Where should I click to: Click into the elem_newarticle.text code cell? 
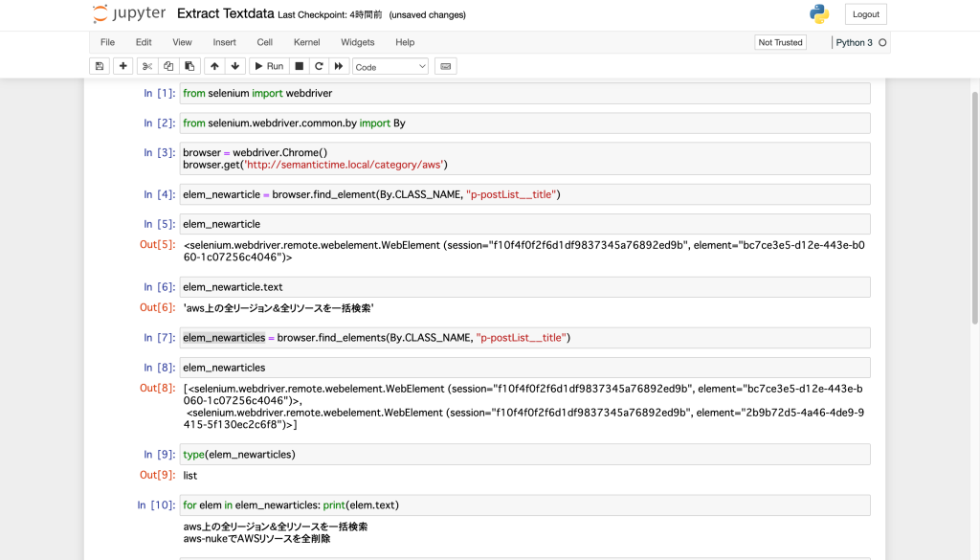point(524,287)
